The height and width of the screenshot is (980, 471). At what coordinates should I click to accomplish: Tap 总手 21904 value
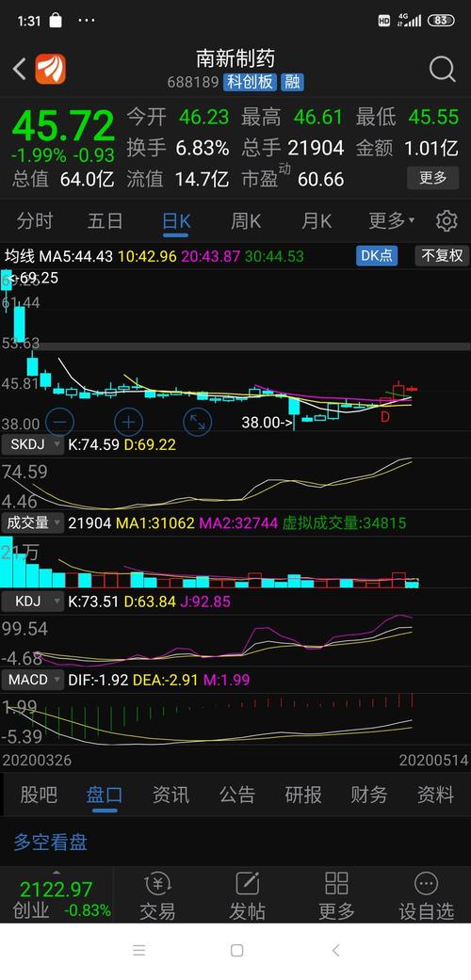click(x=316, y=148)
